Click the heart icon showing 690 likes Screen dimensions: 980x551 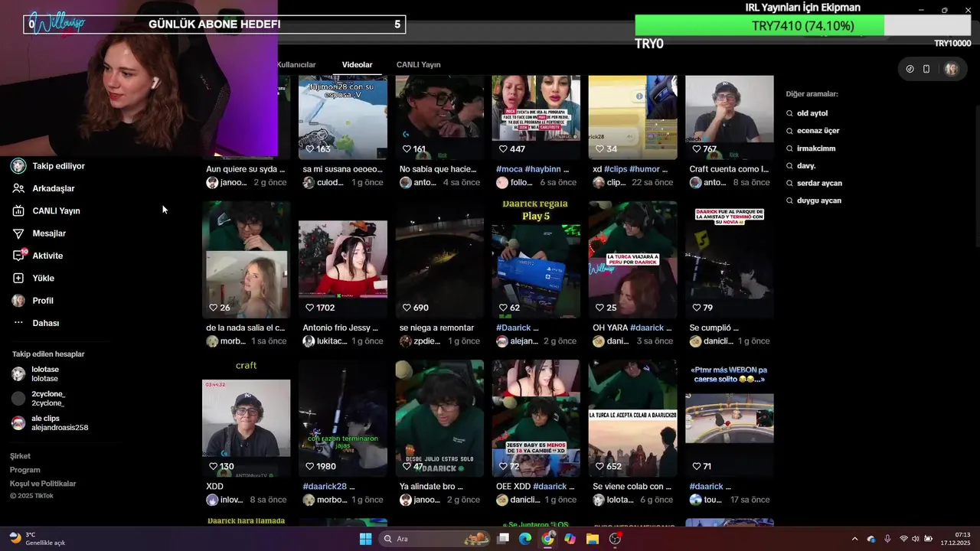407,308
